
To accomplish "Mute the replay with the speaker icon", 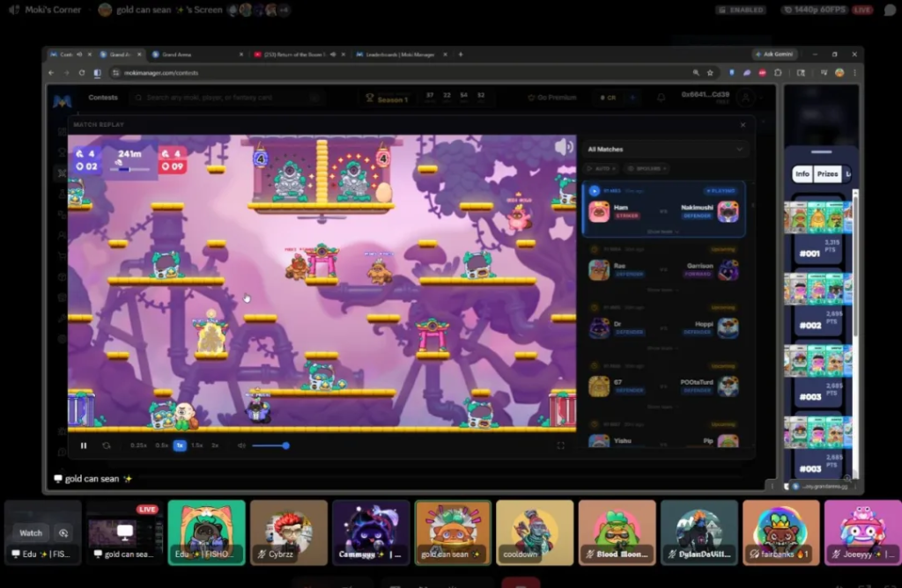I will (240, 445).
